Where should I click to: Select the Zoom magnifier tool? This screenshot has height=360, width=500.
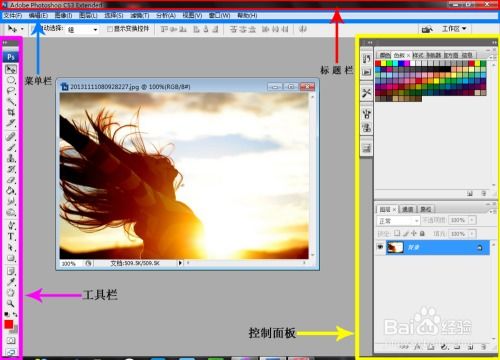point(11,303)
